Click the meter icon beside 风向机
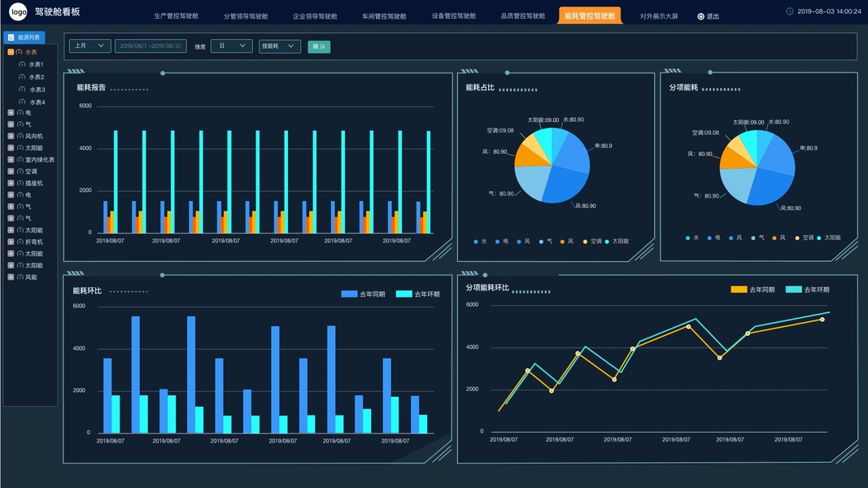Viewport: 868px width, 488px height. click(20, 136)
